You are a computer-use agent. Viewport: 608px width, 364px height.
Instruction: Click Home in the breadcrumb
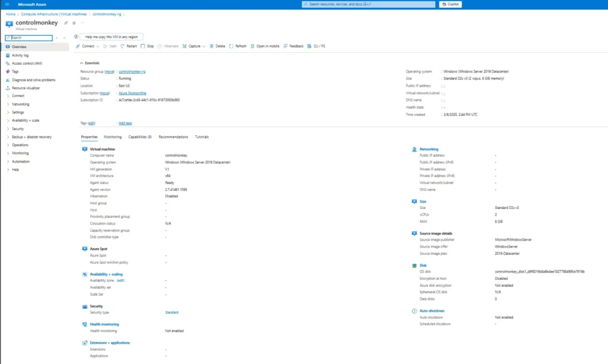click(11, 14)
